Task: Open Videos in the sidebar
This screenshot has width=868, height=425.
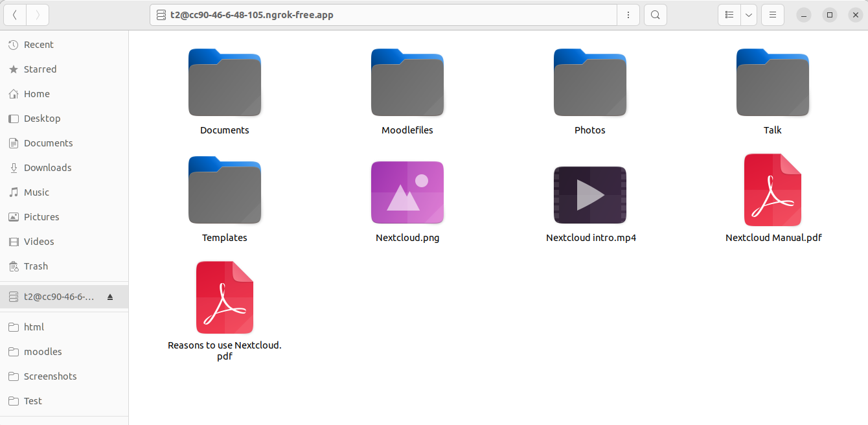Action: coord(64,242)
